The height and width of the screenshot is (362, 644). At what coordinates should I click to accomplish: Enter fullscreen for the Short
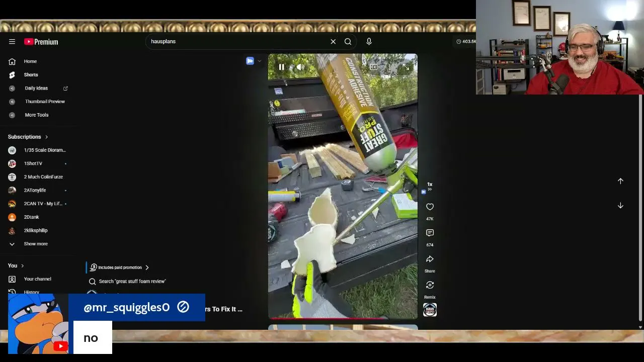point(406,67)
